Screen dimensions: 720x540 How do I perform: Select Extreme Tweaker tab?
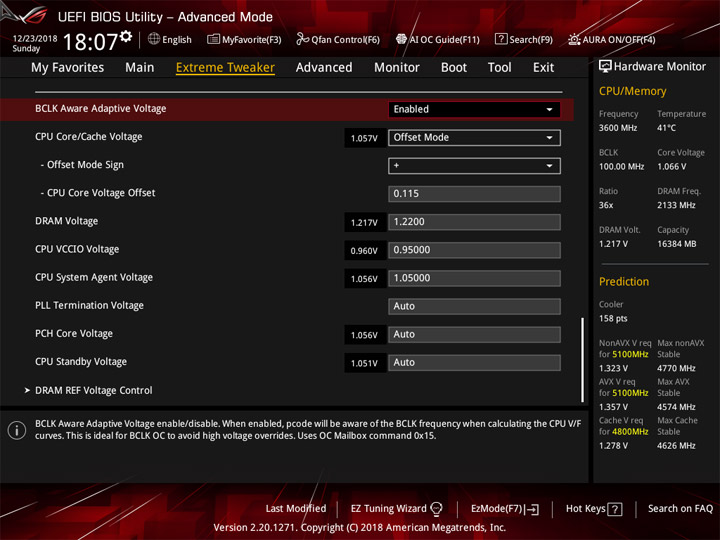pyautogui.click(x=225, y=68)
